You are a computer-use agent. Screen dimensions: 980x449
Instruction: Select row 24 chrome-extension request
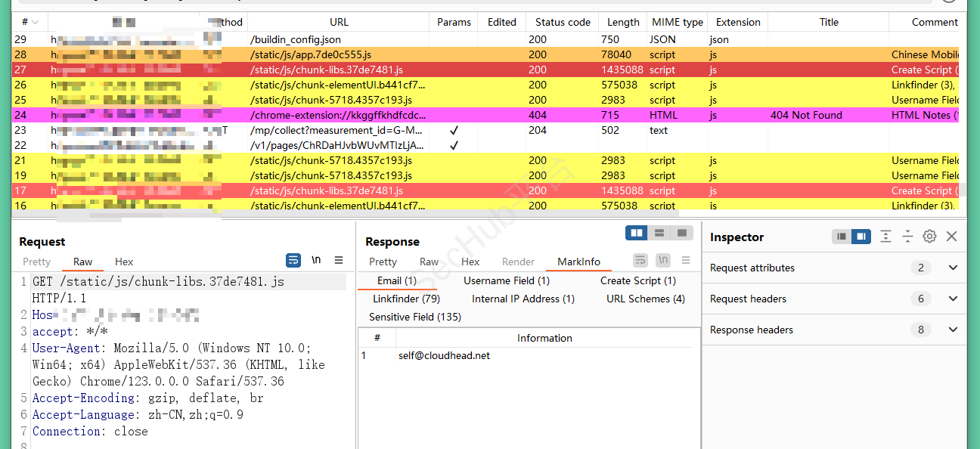pos(337,115)
